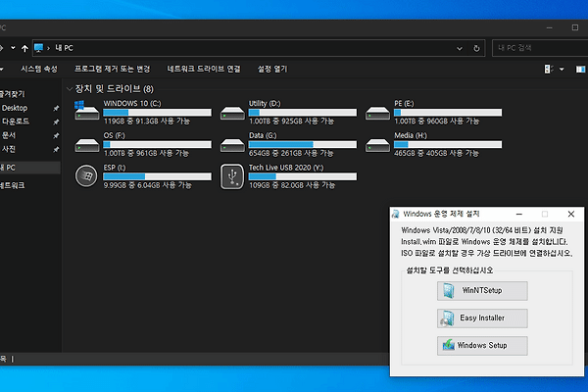Launch Windows Setup from the dialog

pos(482,346)
